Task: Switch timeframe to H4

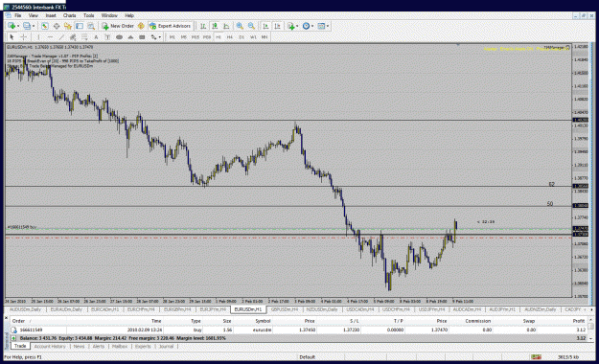Action: tap(230, 37)
